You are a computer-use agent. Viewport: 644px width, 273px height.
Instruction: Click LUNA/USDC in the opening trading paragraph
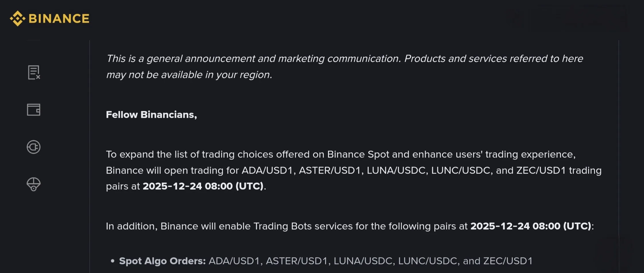(396, 170)
